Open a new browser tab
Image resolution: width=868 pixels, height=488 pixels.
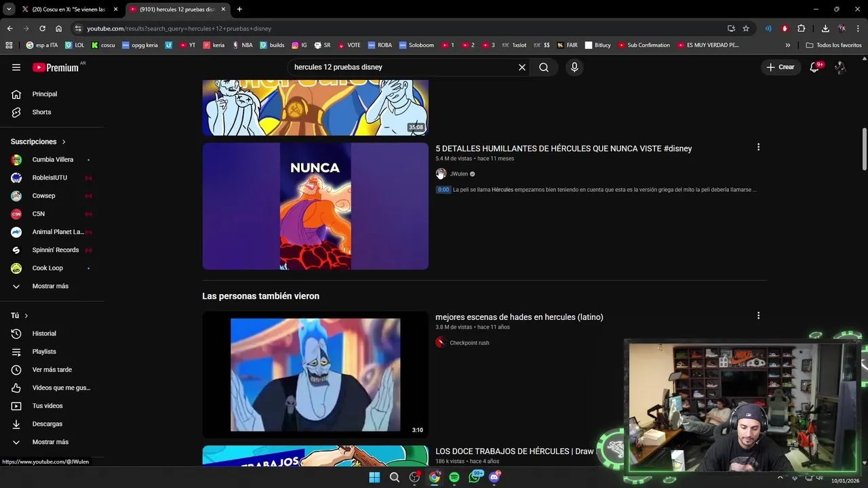click(239, 9)
